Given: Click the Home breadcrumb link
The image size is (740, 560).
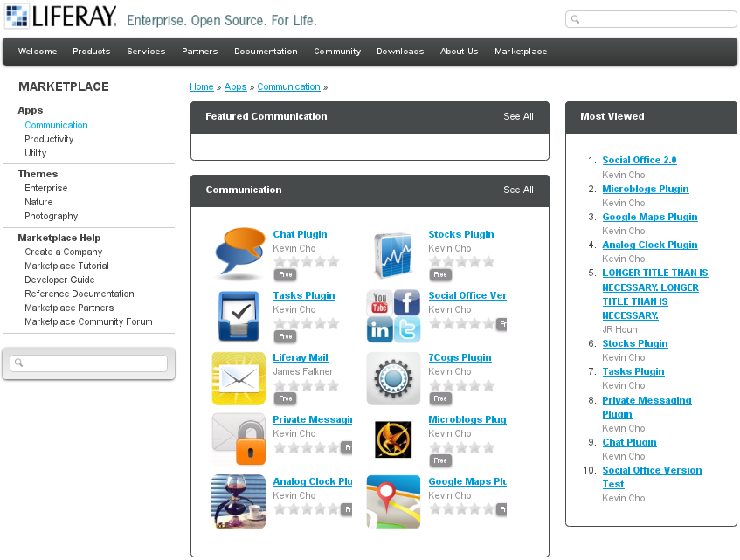Looking at the screenshot, I should (x=202, y=86).
